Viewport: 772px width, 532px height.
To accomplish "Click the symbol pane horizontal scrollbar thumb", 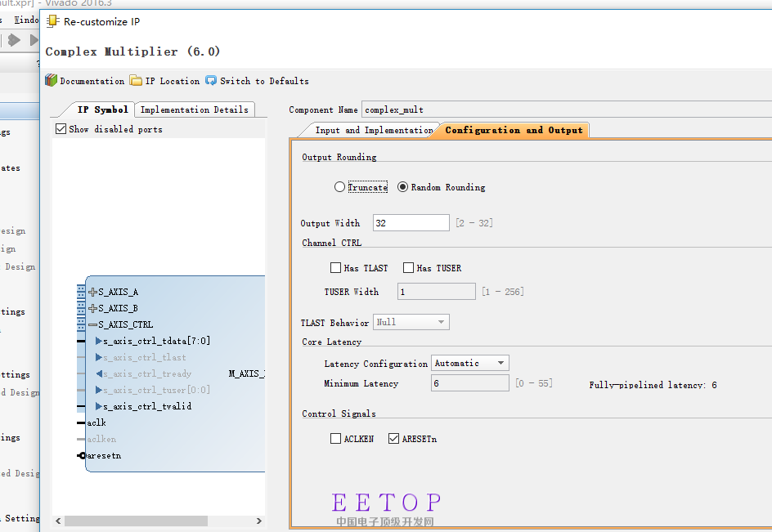I will 136,521.
